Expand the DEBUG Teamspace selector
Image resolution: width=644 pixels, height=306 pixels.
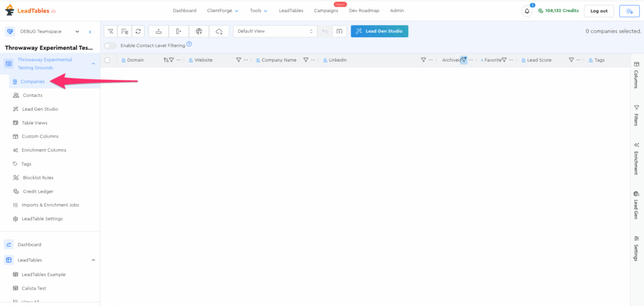tap(77, 31)
